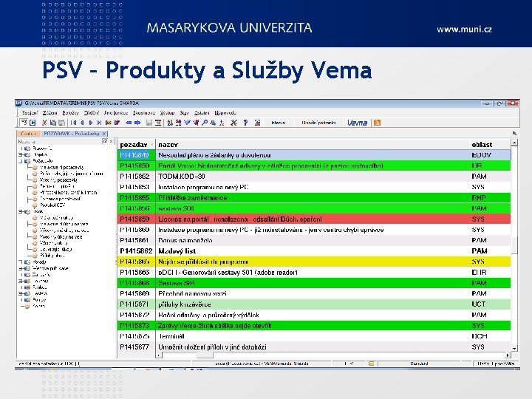Image resolution: width=532 pixels, height=399 pixels.
Task: Jump to the last record arrow
Action: coord(99,123)
